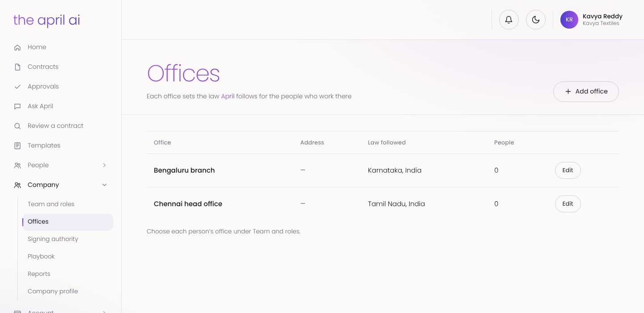
Task: Select Offices in Company submenu
Action: (x=68, y=222)
